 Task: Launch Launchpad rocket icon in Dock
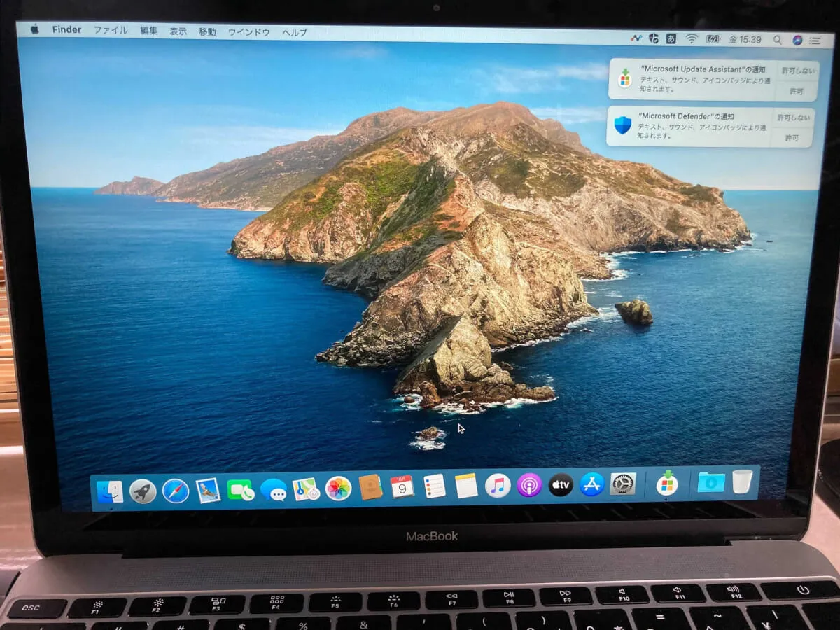coord(143,491)
